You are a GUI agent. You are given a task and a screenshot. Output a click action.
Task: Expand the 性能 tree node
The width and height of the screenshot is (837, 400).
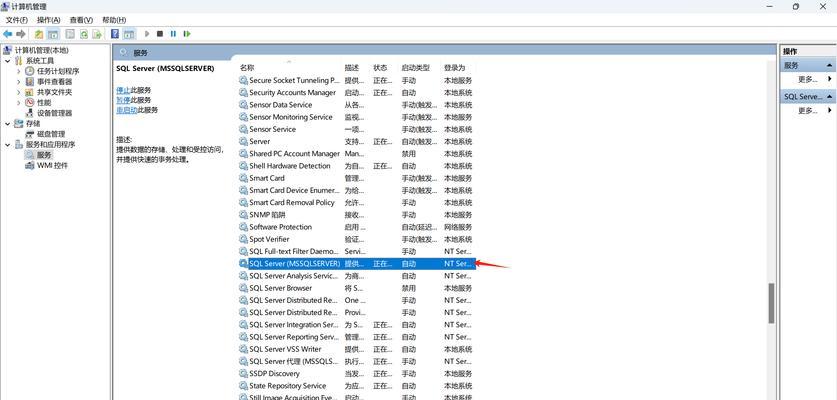coord(19,103)
